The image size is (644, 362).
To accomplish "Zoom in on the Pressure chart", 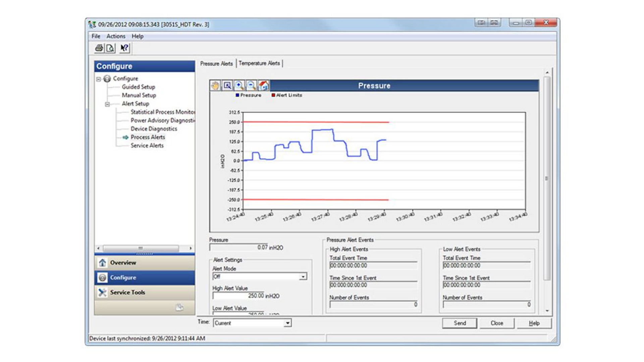I will point(239,86).
